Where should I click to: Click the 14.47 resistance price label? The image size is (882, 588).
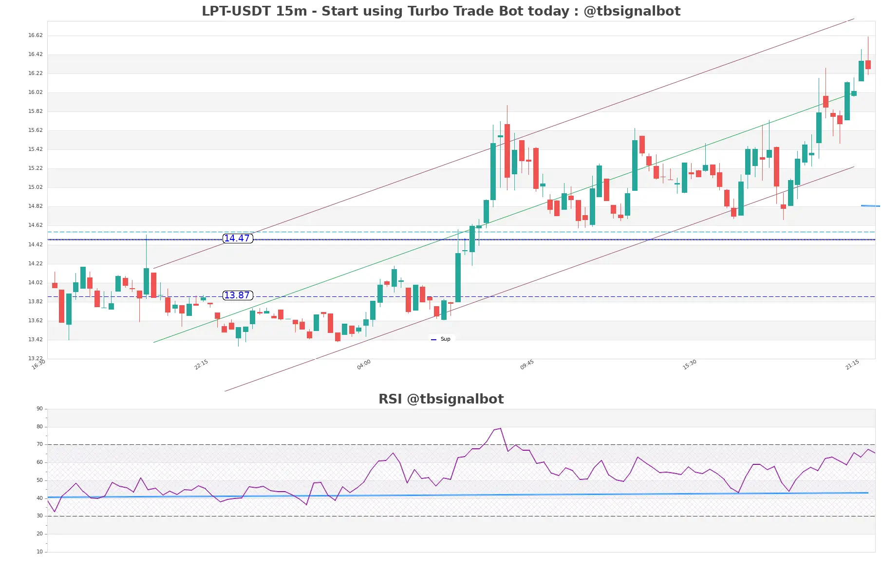(238, 239)
